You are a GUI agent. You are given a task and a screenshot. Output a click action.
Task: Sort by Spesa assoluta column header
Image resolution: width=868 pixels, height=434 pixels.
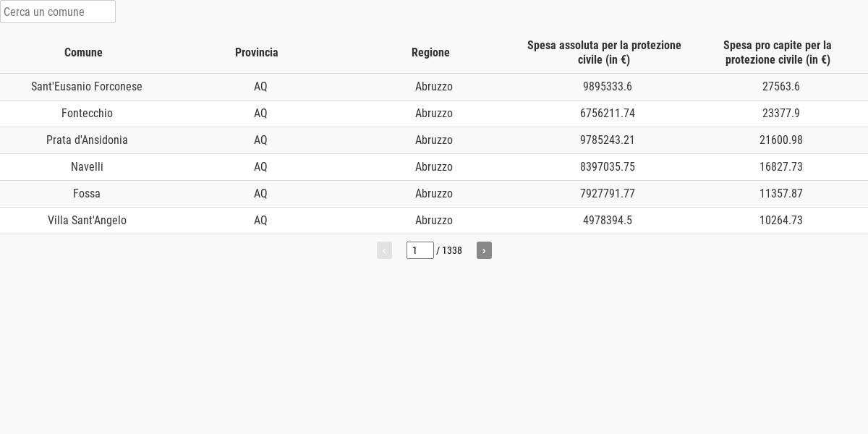pyautogui.click(x=604, y=52)
